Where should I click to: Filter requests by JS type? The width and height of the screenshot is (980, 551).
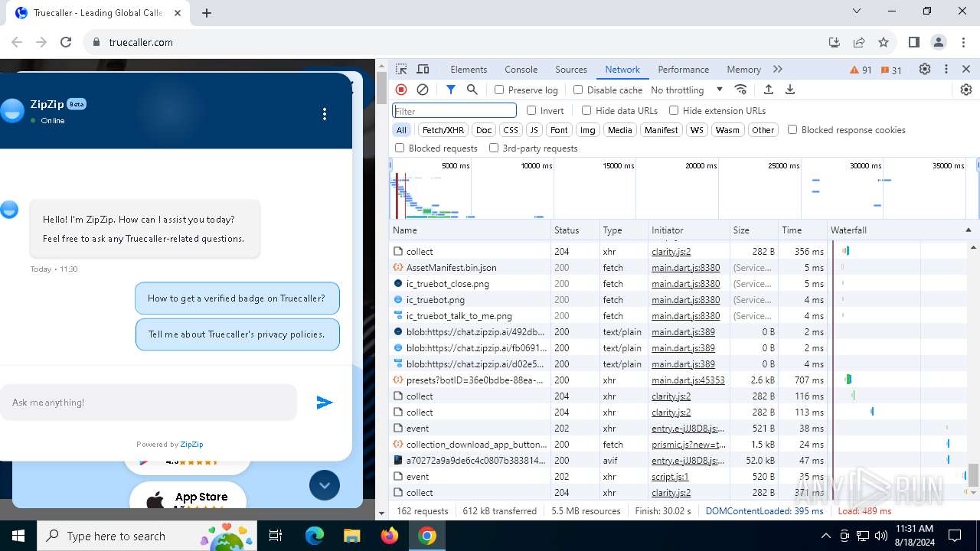pyautogui.click(x=534, y=129)
